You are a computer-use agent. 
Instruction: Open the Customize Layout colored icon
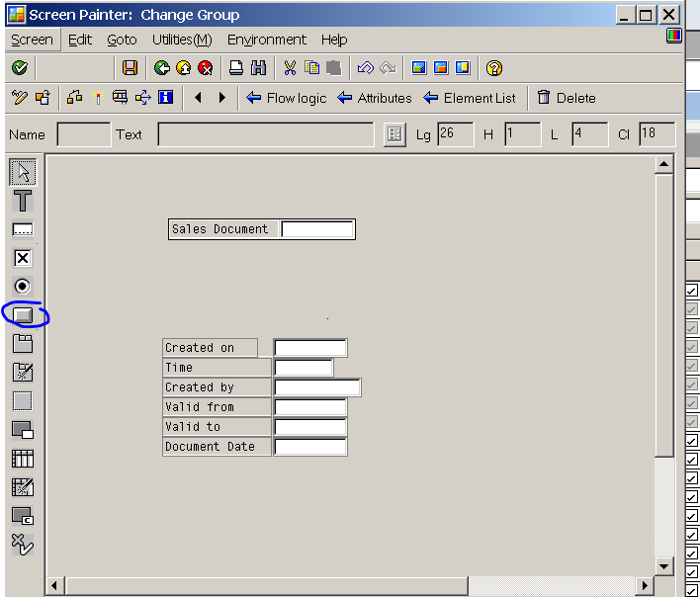coord(673,36)
